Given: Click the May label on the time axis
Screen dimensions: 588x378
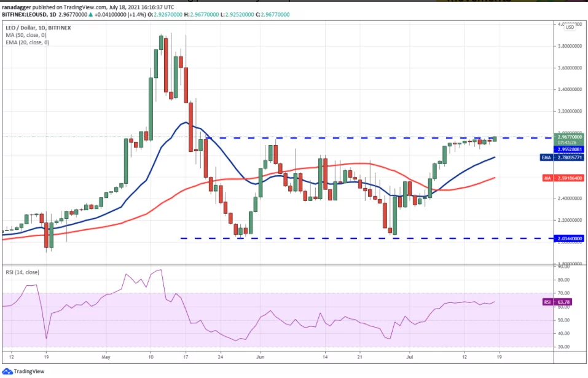Looking at the screenshot, I should pyautogui.click(x=106, y=356).
